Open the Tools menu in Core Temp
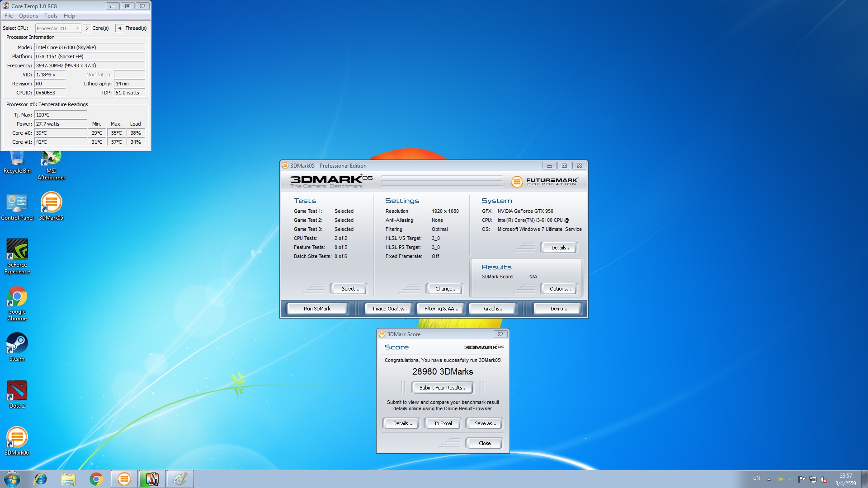The height and width of the screenshot is (488, 868). tap(51, 16)
